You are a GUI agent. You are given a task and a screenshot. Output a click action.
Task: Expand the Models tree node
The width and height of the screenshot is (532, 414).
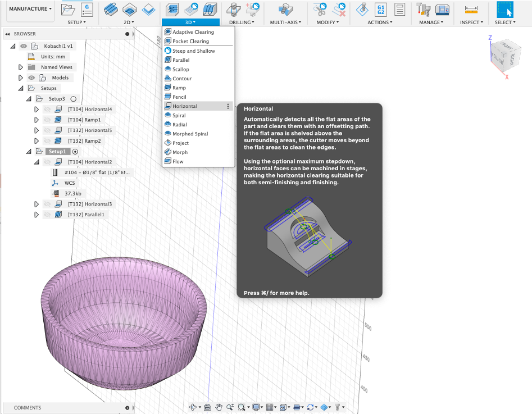click(x=21, y=78)
